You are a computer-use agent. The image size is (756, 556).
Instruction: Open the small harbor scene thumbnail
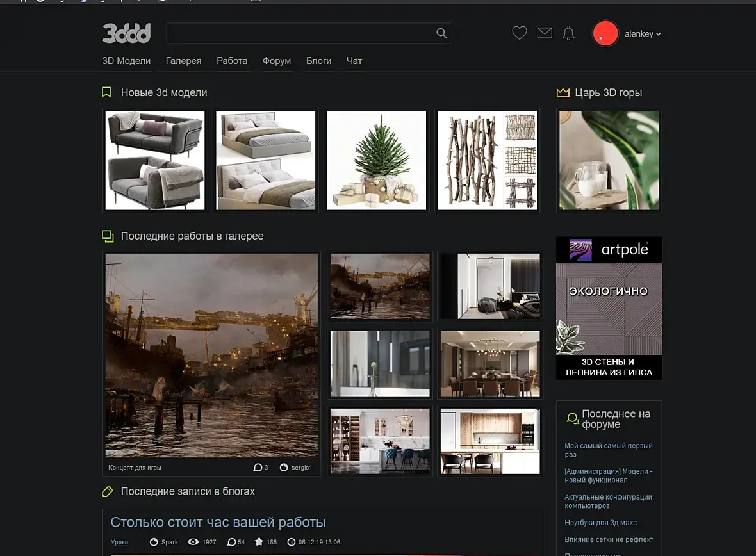(x=380, y=286)
